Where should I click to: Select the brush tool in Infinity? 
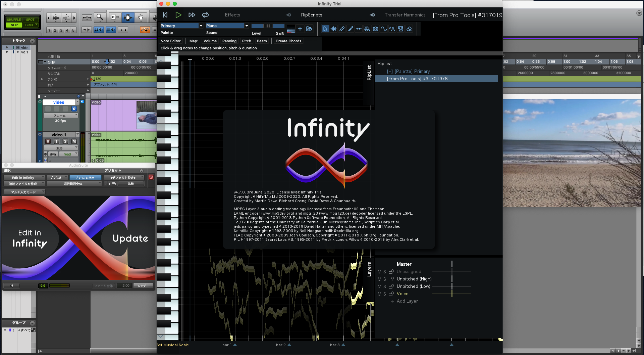[350, 29]
